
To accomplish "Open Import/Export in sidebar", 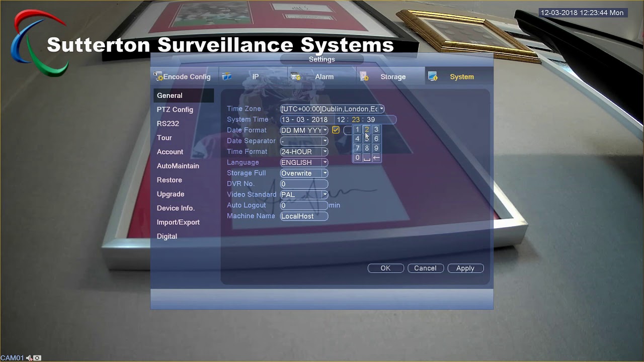I will (178, 222).
